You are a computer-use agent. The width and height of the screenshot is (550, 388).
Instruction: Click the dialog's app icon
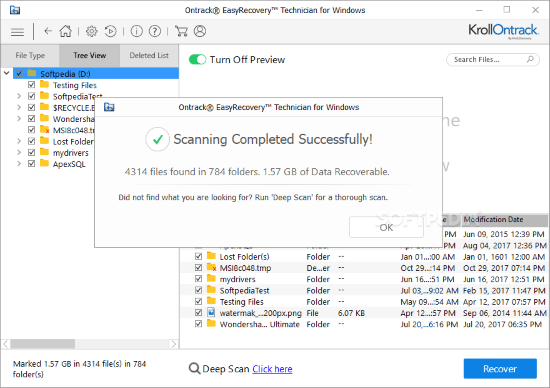pyautogui.click(x=109, y=107)
